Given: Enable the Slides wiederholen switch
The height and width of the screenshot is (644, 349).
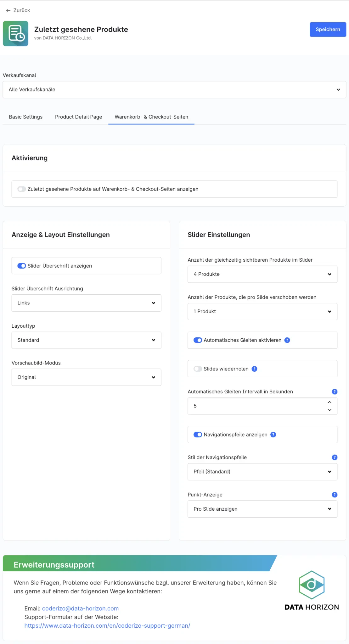Looking at the screenshot, I should (x=198, y=369).
